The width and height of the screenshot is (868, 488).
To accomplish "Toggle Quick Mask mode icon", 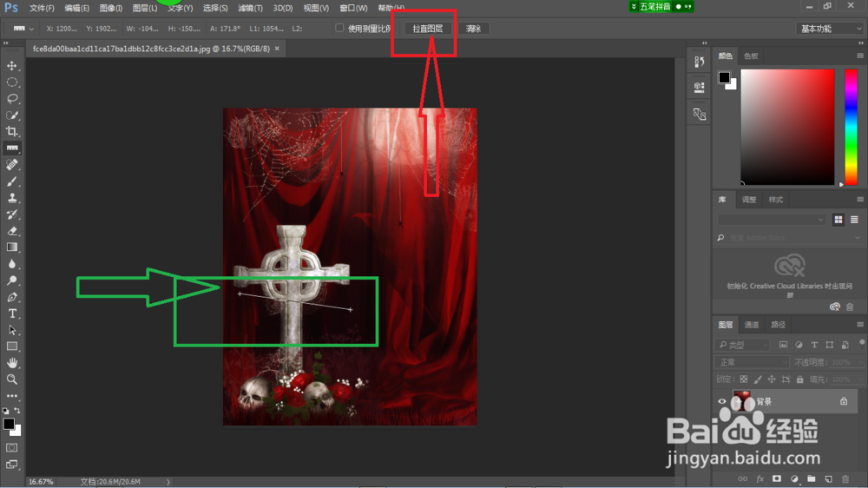I will click(x=11, y=447).
